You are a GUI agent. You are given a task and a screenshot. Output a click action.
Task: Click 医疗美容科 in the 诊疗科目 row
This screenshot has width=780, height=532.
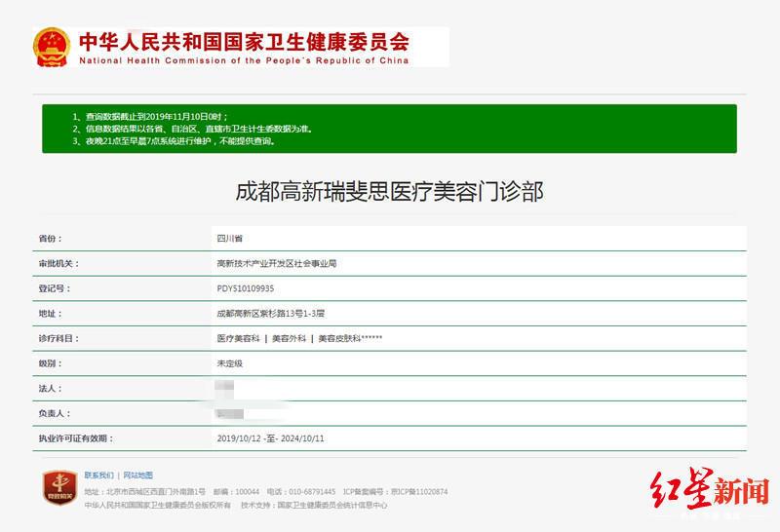click(238, 338)
